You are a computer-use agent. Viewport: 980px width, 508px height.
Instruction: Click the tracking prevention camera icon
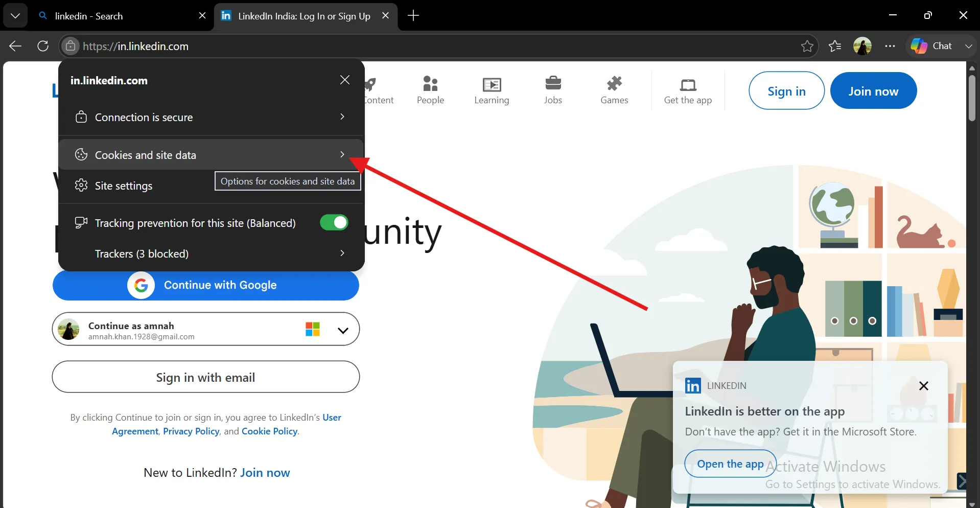coord(81,222)
